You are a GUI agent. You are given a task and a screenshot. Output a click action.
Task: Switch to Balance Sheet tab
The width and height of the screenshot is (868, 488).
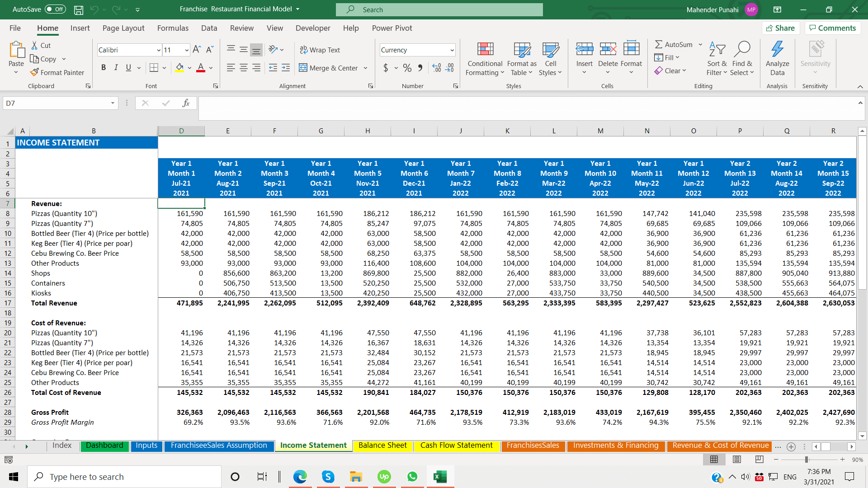coord(382,446)
